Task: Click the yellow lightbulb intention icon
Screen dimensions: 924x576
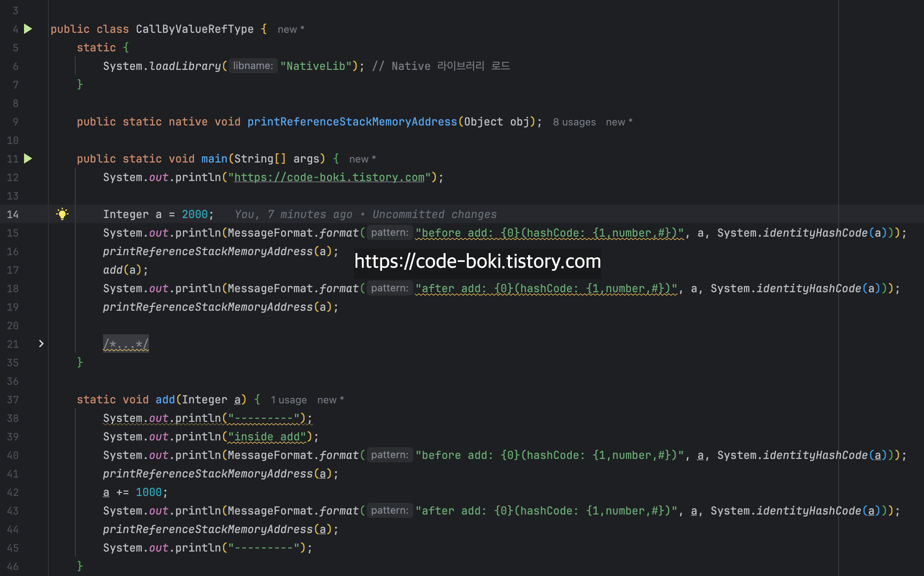Action: [62, 214]
